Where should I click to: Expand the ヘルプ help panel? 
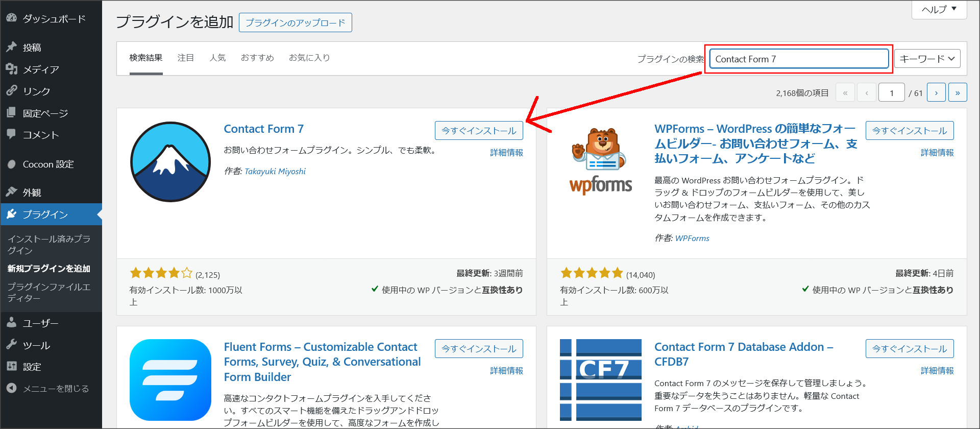click(939, 9)
